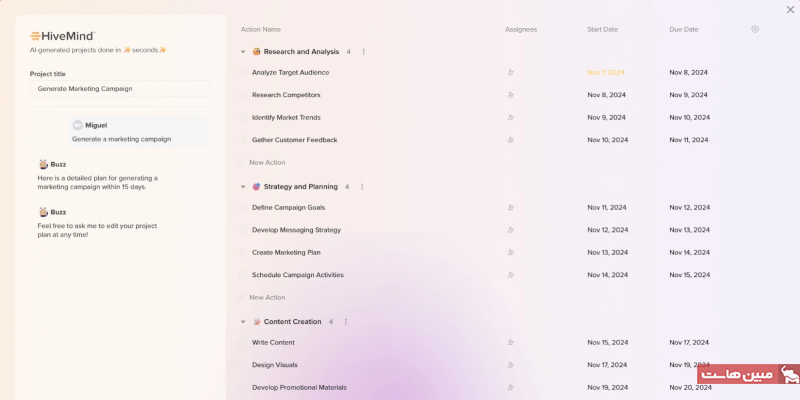The width and height of the screenshot is (800, 400).
Task: Click the assignee icon for Analyze Target Audience
Action: [510, 73]
